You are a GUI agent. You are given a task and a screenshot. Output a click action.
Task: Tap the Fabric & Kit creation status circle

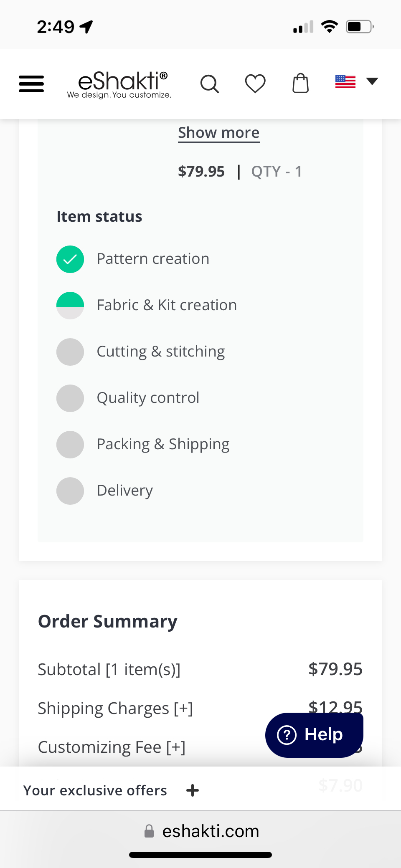pos(70,306)
